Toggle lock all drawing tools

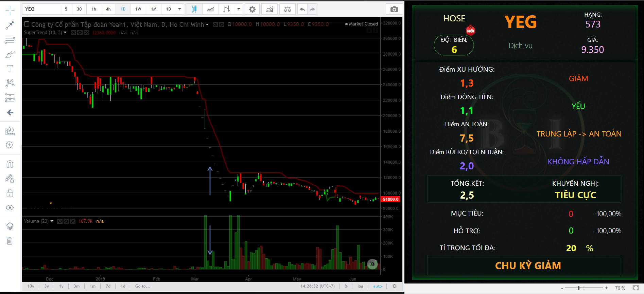(x=10, y=193)
